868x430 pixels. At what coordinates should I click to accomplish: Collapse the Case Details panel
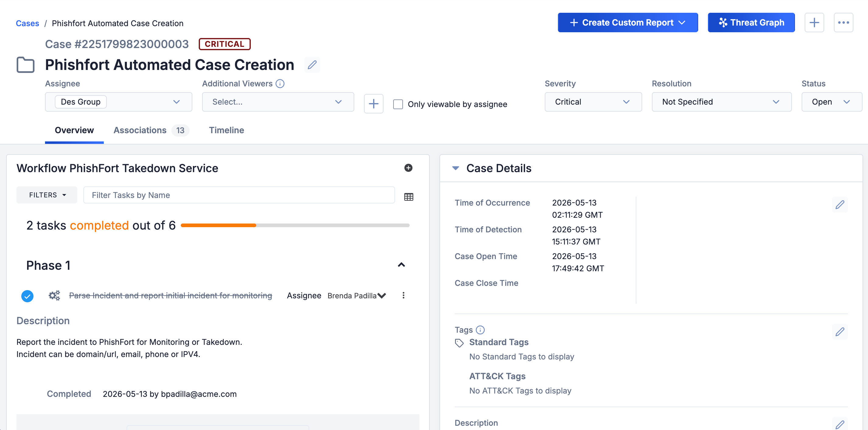(456, 168)
